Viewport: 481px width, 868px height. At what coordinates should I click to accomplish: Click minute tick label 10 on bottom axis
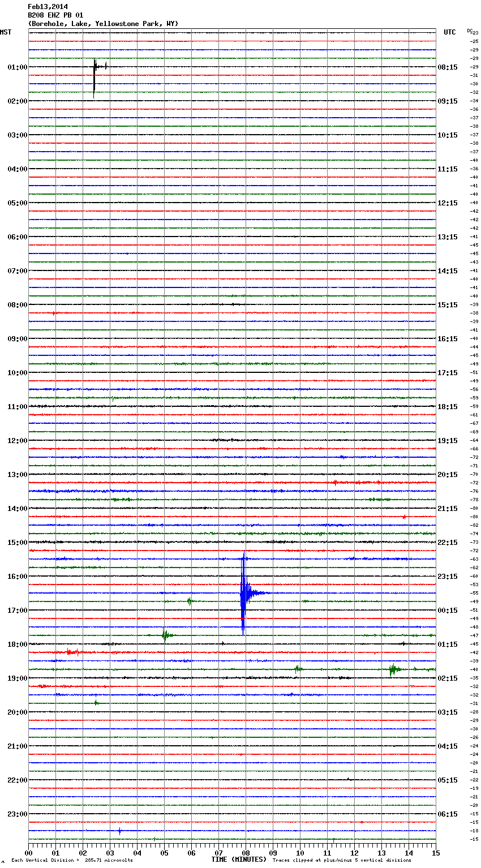pyautogui.click(x=300, y=853)
